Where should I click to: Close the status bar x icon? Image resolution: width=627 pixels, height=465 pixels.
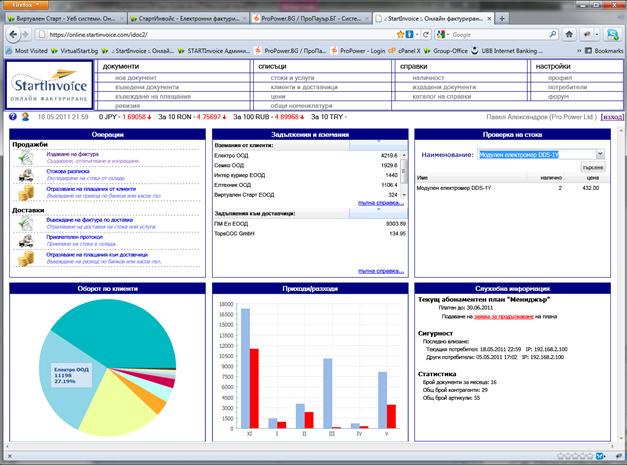(10, 456)
